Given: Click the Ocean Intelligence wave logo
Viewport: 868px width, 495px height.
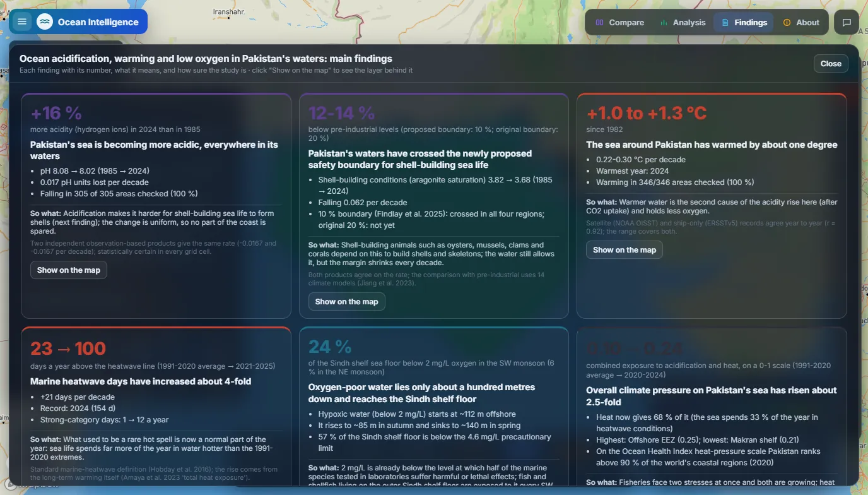Looking at the screenshot, I should click(44, 21).
